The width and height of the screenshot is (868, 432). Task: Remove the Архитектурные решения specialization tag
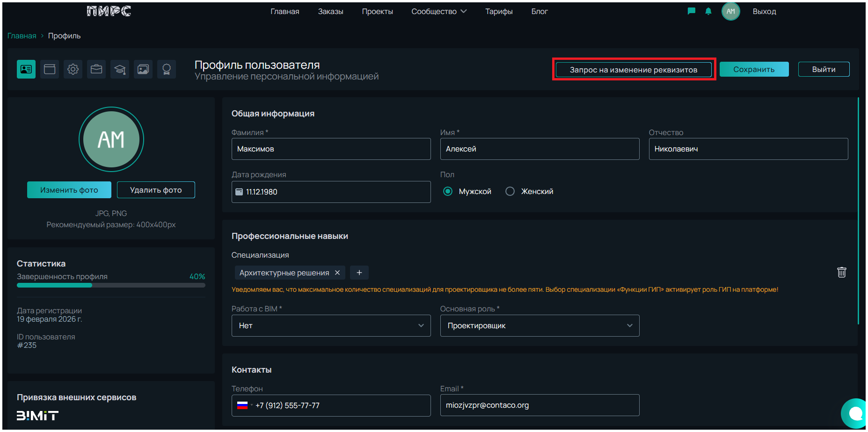tap(337, 273)
